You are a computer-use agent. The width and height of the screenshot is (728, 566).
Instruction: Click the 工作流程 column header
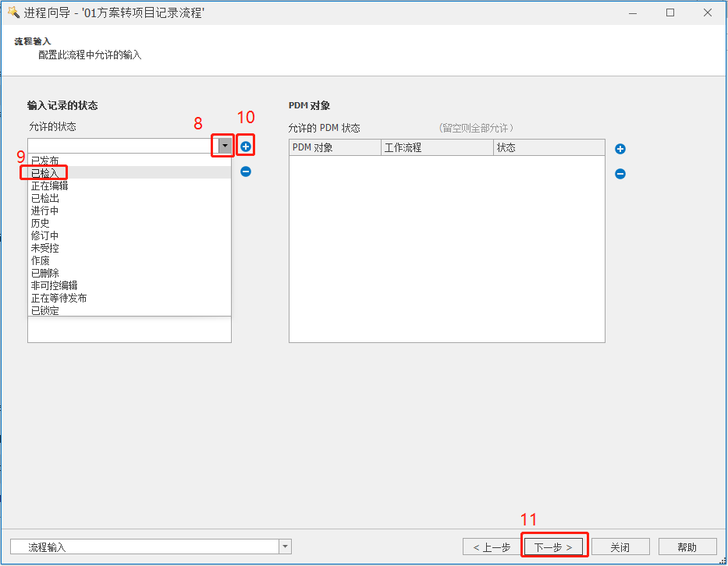[436, 147]
